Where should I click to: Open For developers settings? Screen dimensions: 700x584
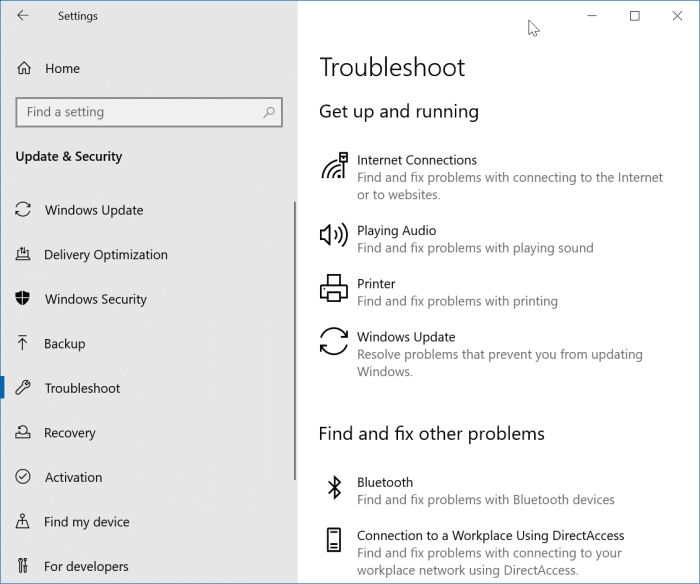pyautogui.click(x=86, y=567)
